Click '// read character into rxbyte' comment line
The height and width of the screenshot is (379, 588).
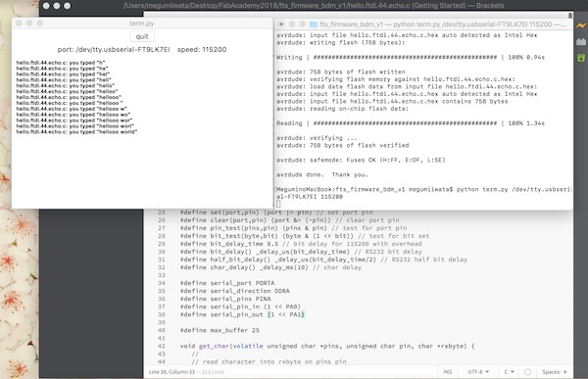269,362
